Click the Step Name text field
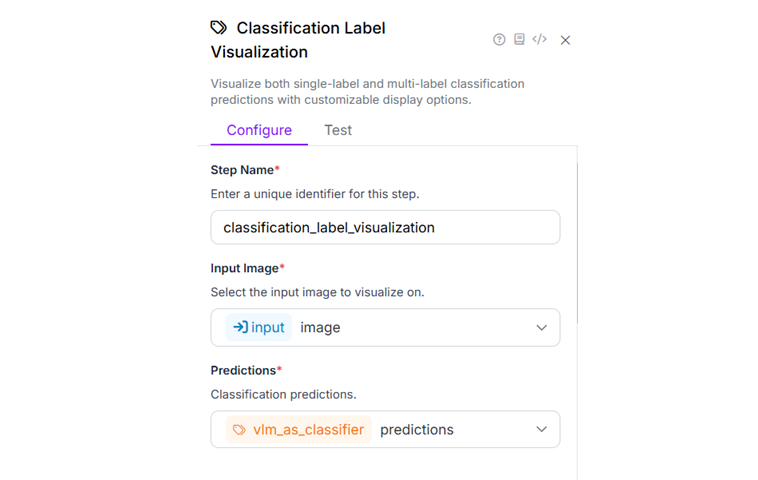The width and height of the screenshot is (758, 480). [x=385, y=227]
